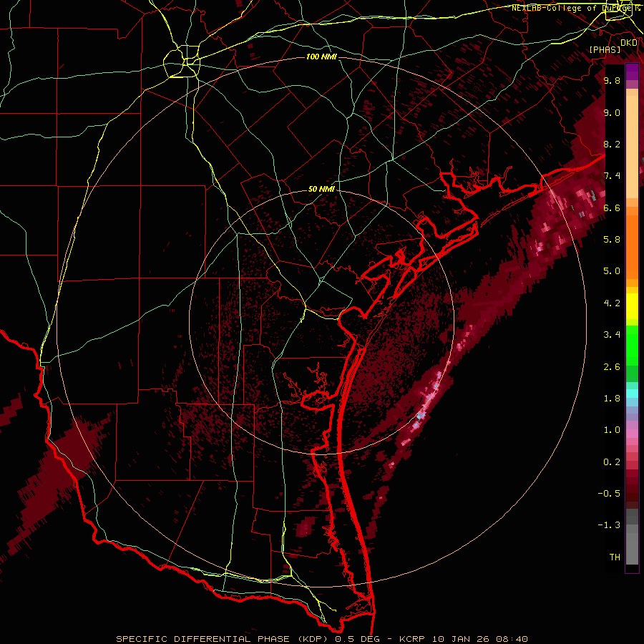Click the 1.0 scale value
The height and width of the screenshot is (644, 644).
coord(612,429)
